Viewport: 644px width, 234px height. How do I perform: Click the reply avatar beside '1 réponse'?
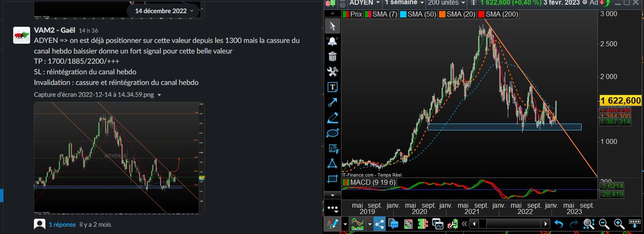coord(39,224)
